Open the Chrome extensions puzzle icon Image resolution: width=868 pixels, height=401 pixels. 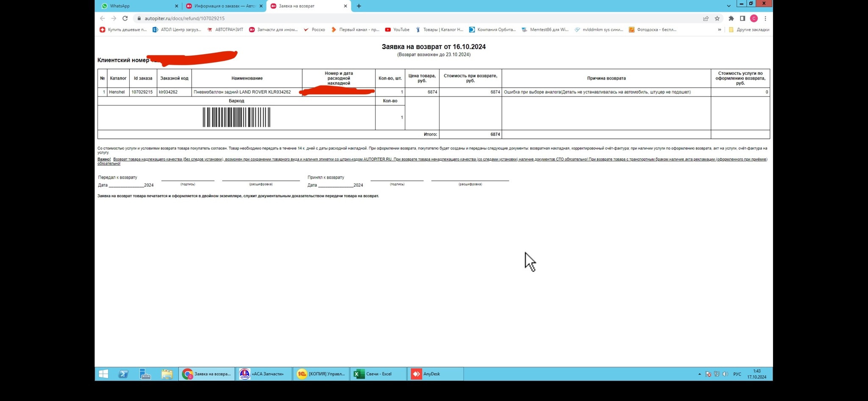(731, 18)
